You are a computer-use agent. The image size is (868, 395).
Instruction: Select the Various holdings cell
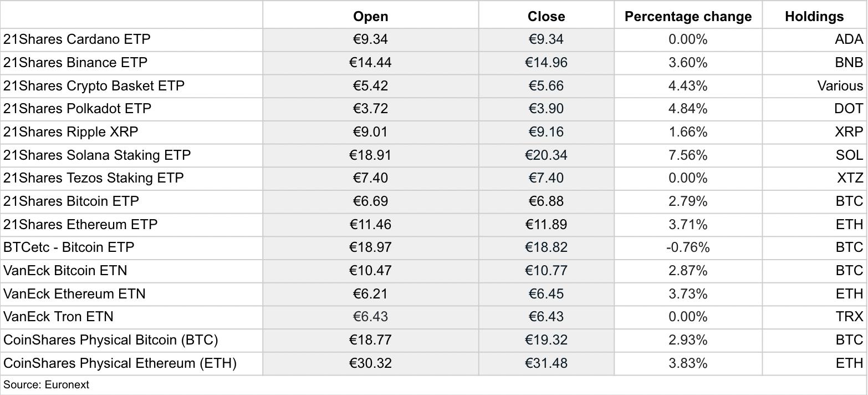pyautogui.click(x=814, y=86)
